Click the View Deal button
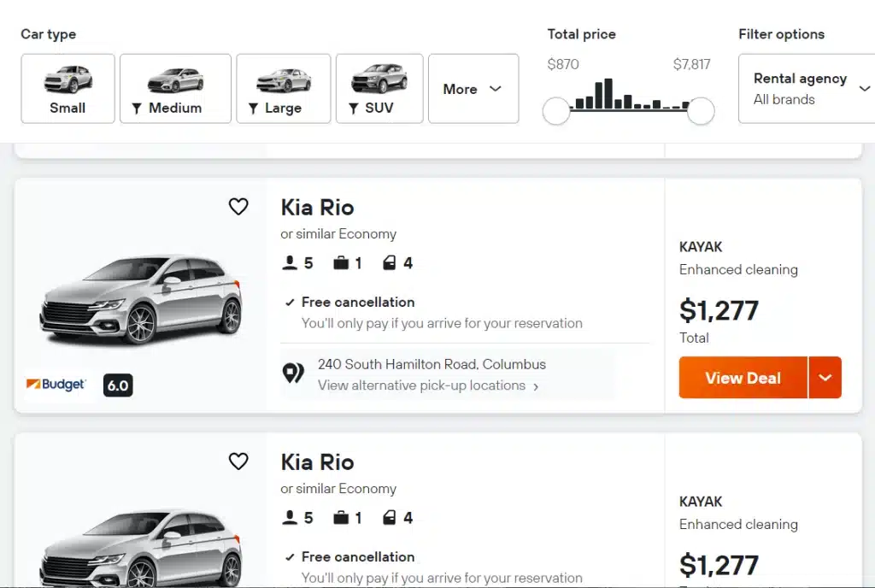Viewport: 875px width, 588px height. point(743,378)
